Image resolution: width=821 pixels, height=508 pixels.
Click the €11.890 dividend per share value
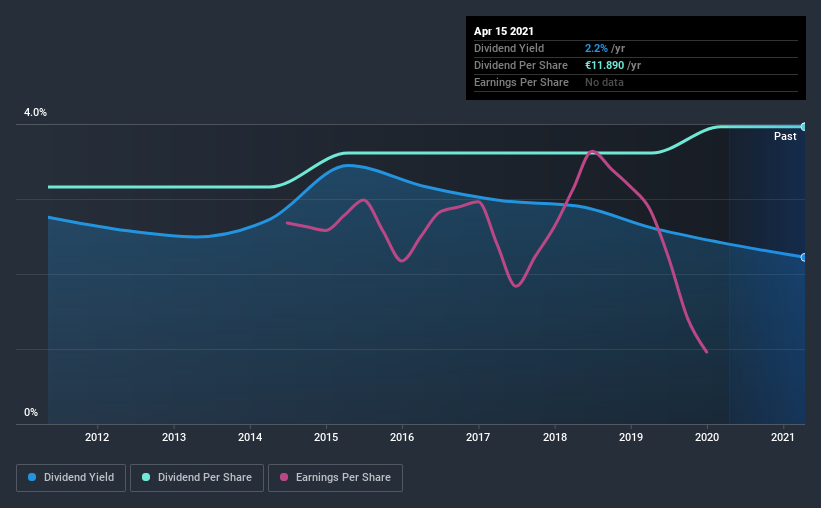point(604,65)
